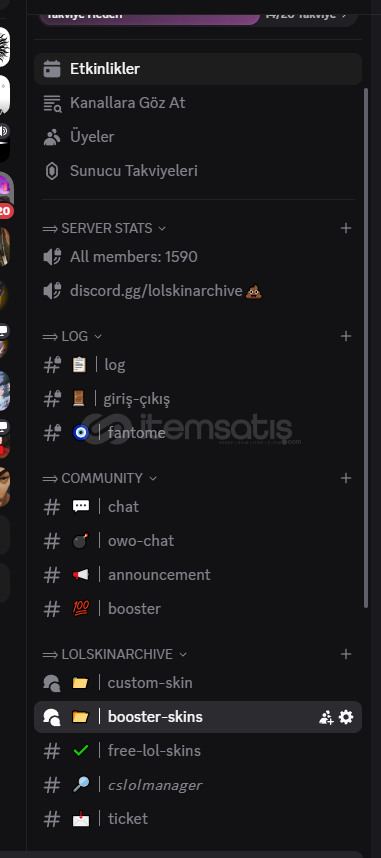Image resolution: width=381 pixels, height=858 pixels.
Task: Click plus icon next to LOLSKINARCHIVE
Action: [x=346, y=654]
